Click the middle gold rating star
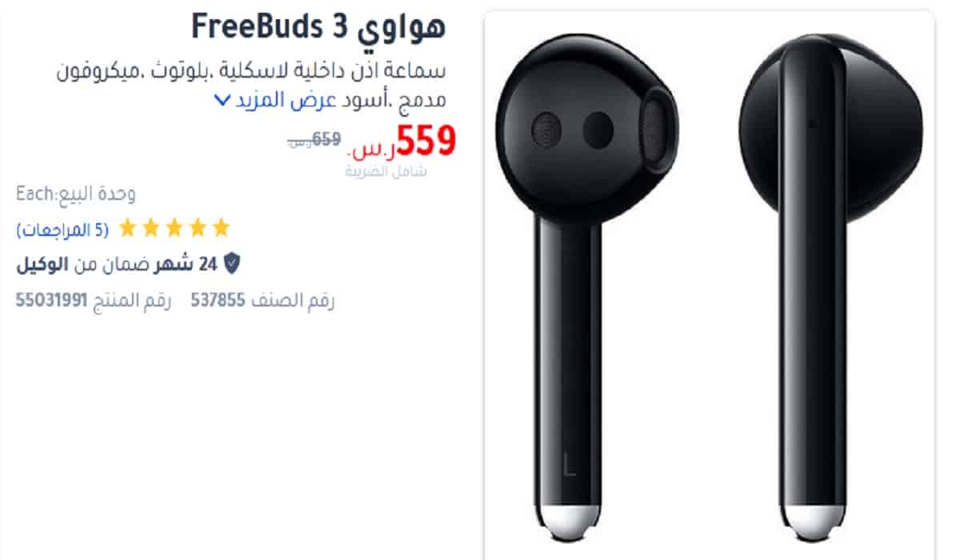The height and width of the screenshot is (560, 960). [x=174, y=229]
